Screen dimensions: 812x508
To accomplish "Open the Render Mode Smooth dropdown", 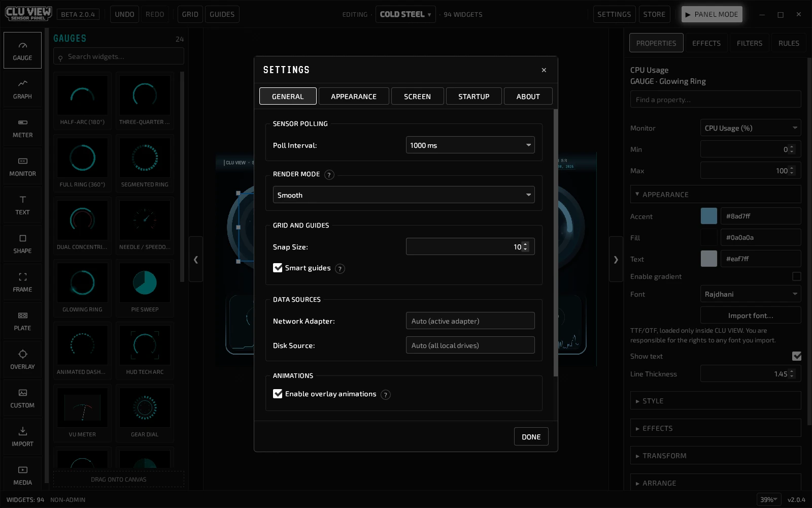I will [x=404, y=195].
